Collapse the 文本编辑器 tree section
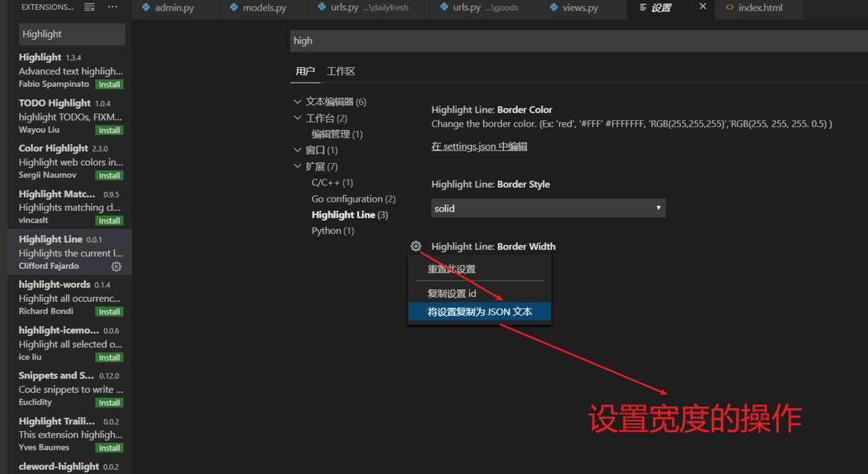This screenshot has height=474, width=868. [297, 102]
